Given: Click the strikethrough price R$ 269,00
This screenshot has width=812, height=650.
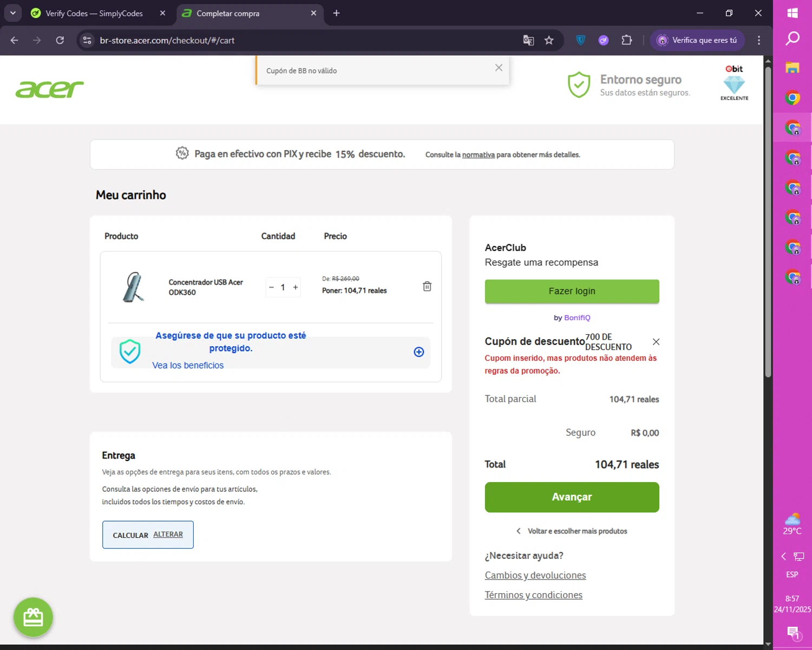Looking at the screenshot, I should 345,279.
